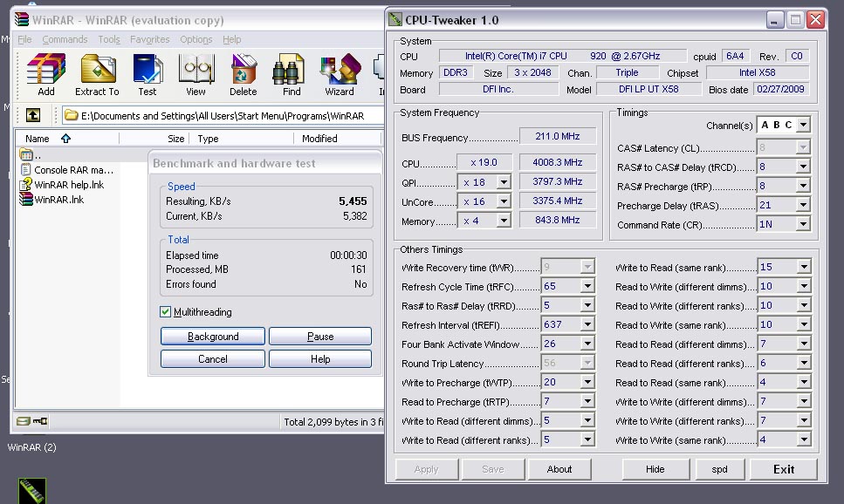Open Read to Read (same rank) dropdown
Image resolution: width=844 pixels, height=504 pixels.
pos(804,383)
